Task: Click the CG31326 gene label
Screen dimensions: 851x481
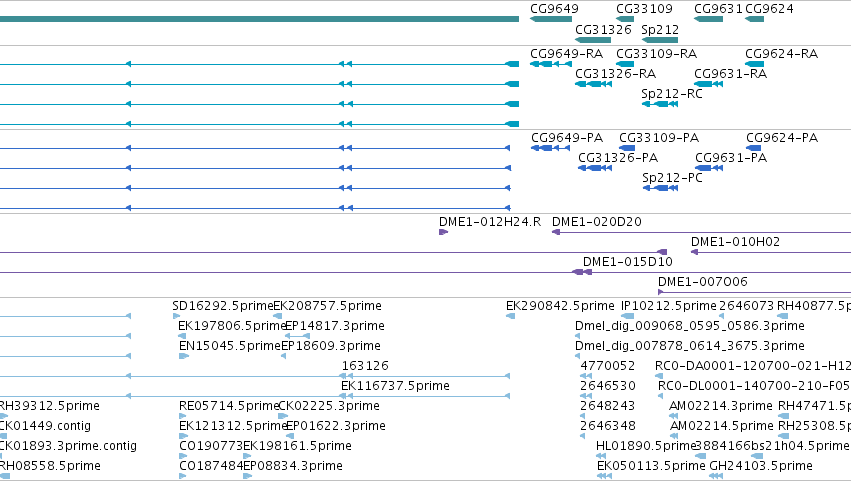Action: click(603, 29)
